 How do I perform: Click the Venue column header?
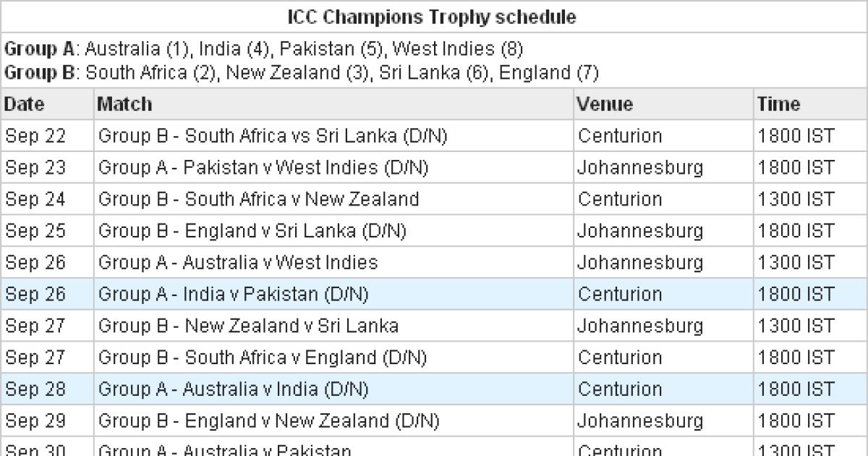(604, 104)
